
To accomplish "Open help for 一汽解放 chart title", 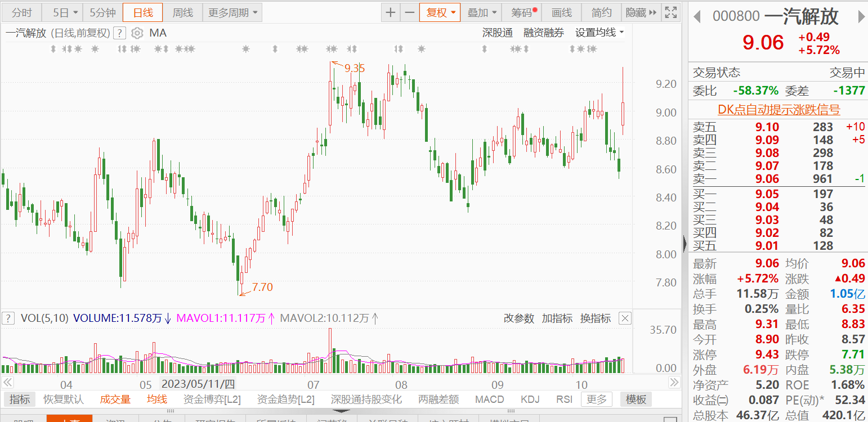I will point(119,33).
